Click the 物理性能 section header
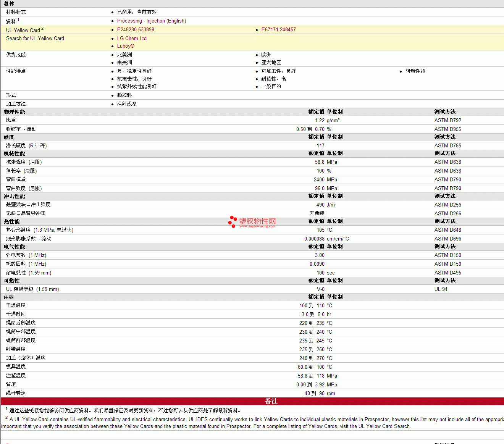504x444 pixels. click(x=15, y=112)
